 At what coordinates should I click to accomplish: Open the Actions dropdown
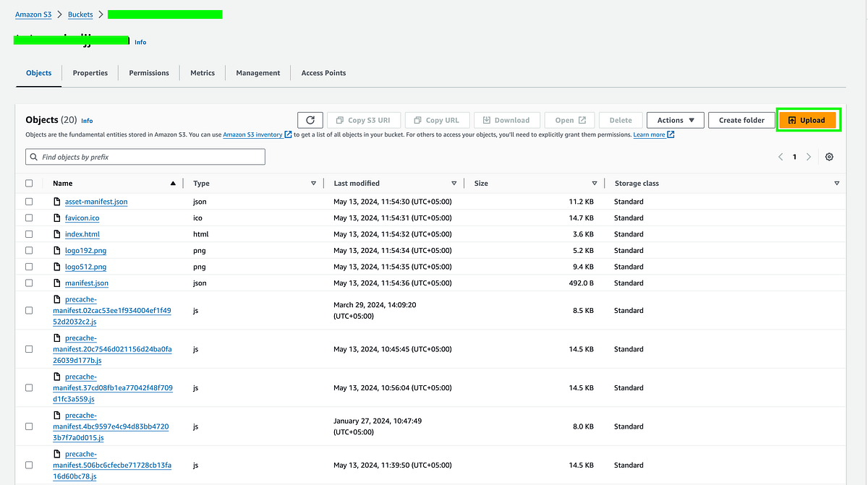674,120
